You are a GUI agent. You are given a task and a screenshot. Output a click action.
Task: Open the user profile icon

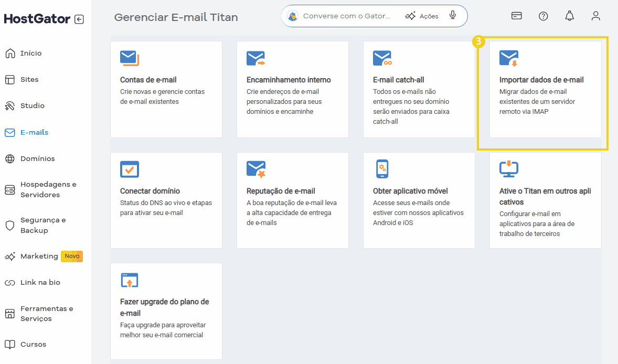pos(596,16)
